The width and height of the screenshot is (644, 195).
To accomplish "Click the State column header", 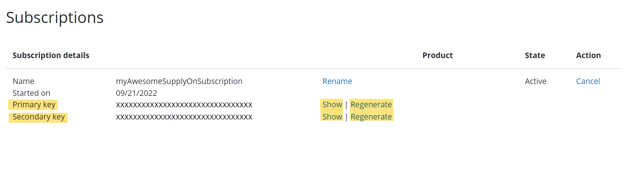I will pyautogui.click(x=535, y=56).
